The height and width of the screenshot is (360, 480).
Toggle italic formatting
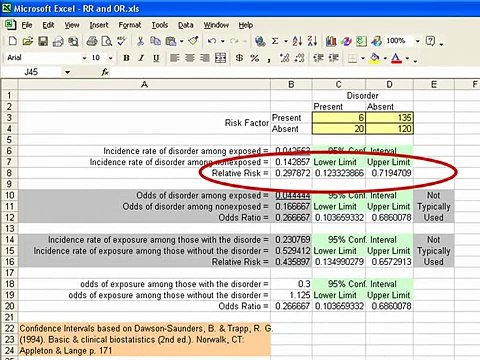point(141,58)
